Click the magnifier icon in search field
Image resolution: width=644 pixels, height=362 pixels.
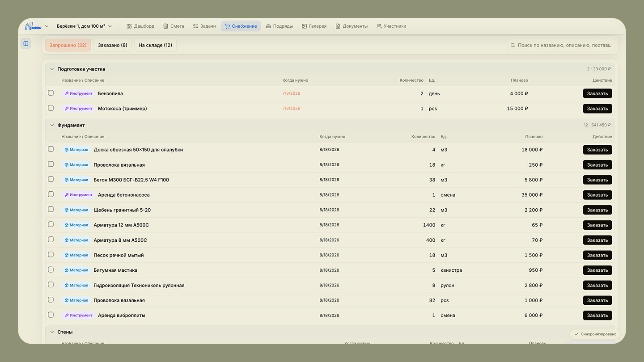tap(513, 45)
